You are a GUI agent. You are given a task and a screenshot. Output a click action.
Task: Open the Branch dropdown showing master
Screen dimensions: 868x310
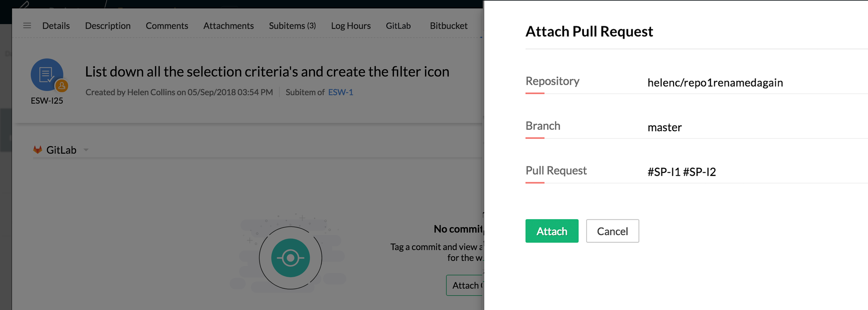[x=664, y=127]
